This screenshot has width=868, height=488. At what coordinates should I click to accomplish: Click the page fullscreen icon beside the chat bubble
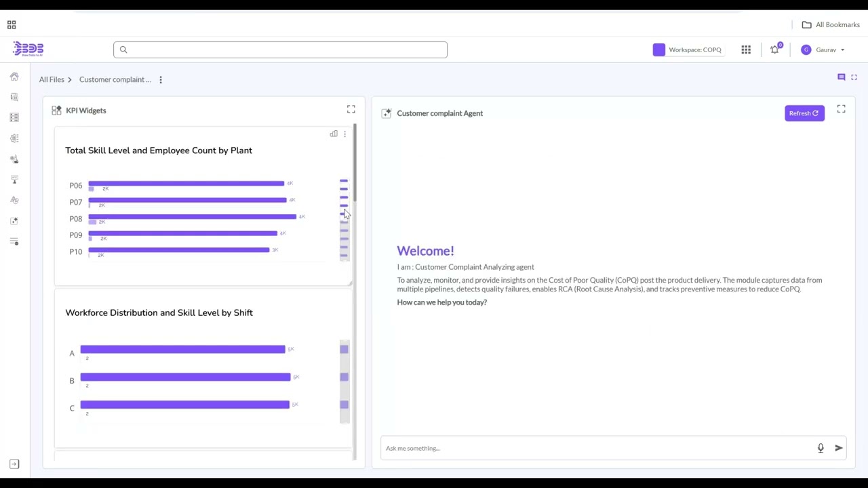point(854,77)
